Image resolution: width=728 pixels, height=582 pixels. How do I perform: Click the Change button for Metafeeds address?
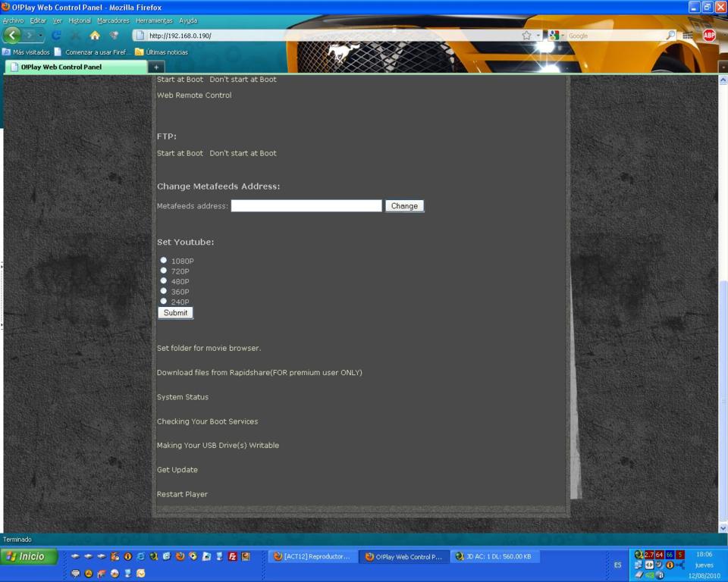404,206
